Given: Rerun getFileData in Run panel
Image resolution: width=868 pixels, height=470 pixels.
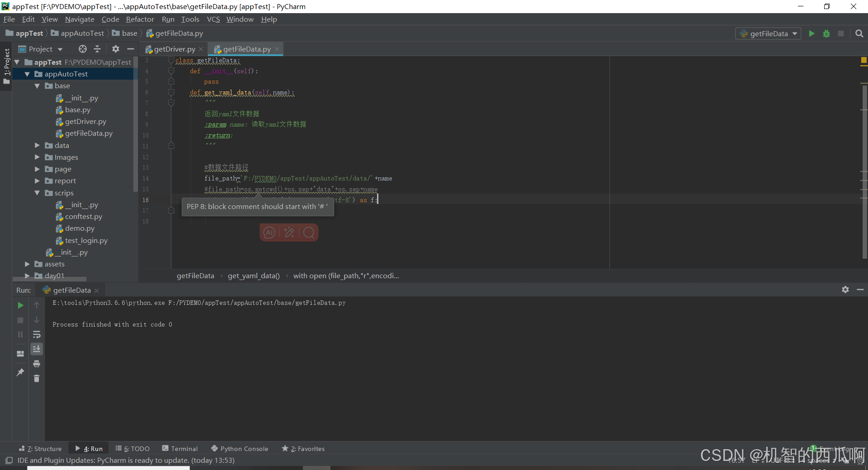Looking at the screenshot, I should (x=20, y=305).
